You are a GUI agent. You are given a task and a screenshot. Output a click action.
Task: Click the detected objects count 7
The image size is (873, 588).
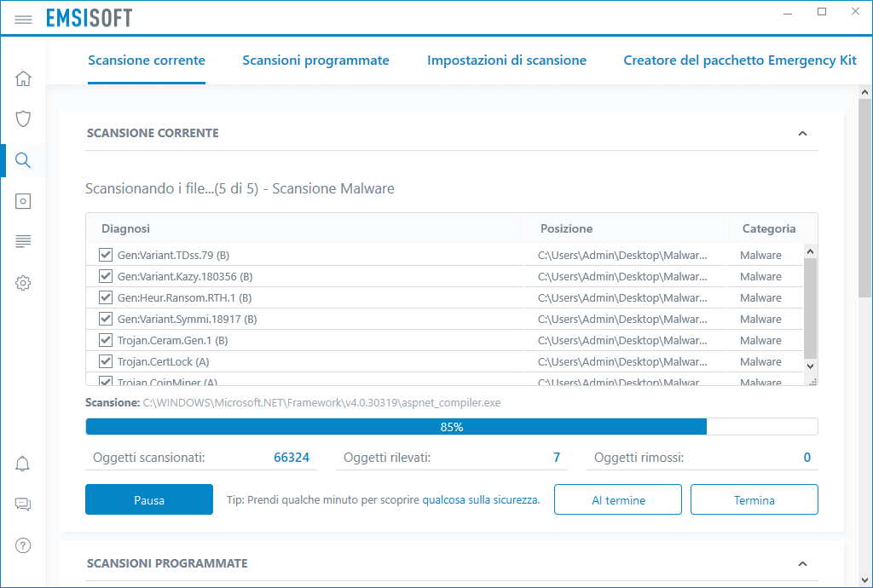(556, 458)
